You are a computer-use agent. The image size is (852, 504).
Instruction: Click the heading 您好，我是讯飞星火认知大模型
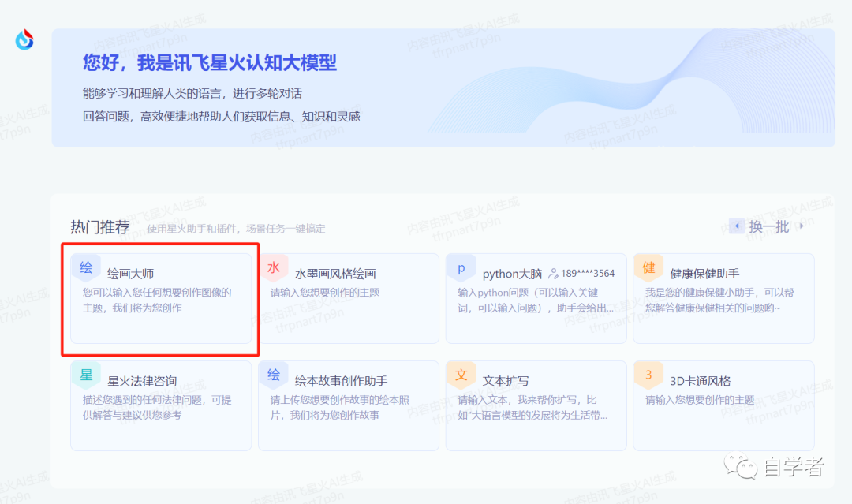(210, 63)
